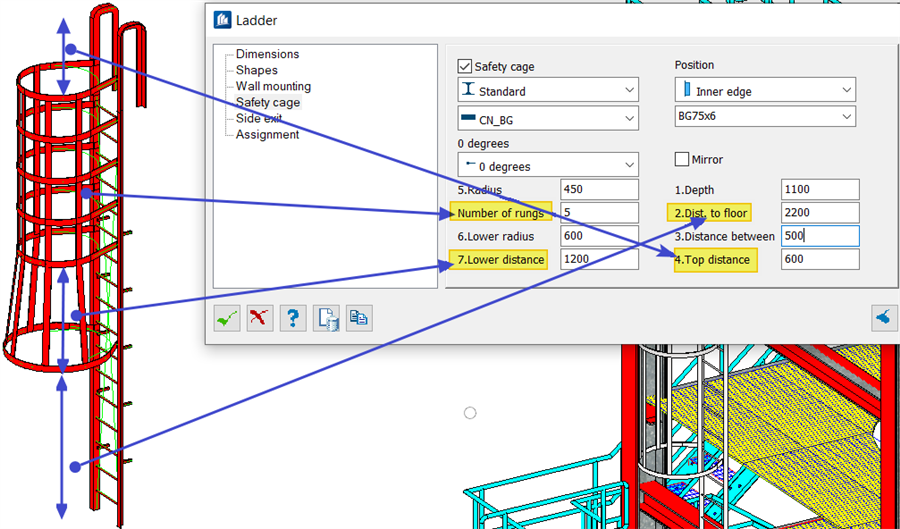Enable the Mirror checkbox

coord(682,159)
